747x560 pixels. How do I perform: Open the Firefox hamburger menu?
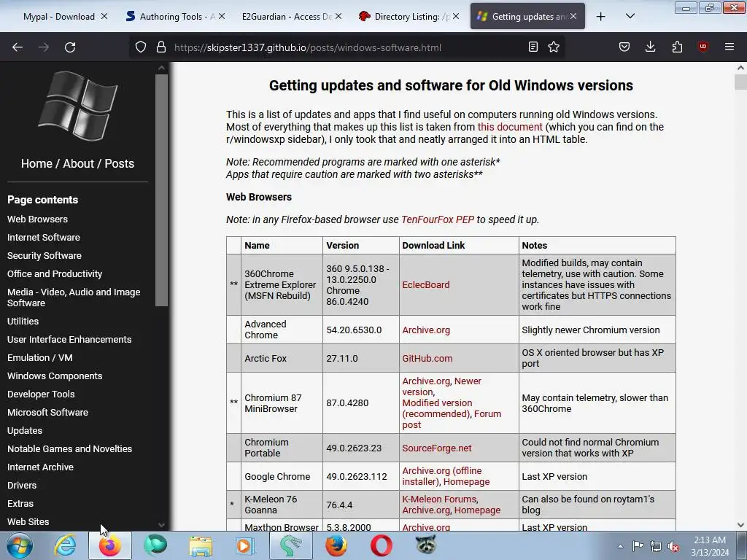729,47
